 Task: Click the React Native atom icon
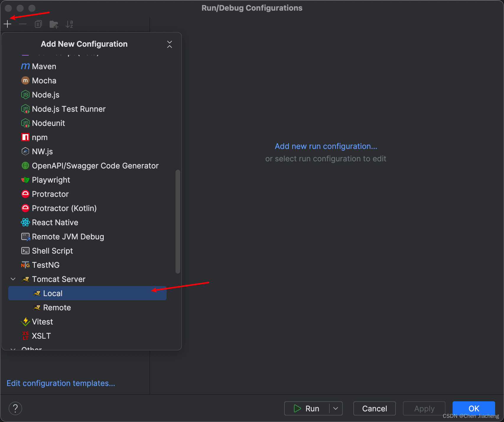(x=25, y=222)
